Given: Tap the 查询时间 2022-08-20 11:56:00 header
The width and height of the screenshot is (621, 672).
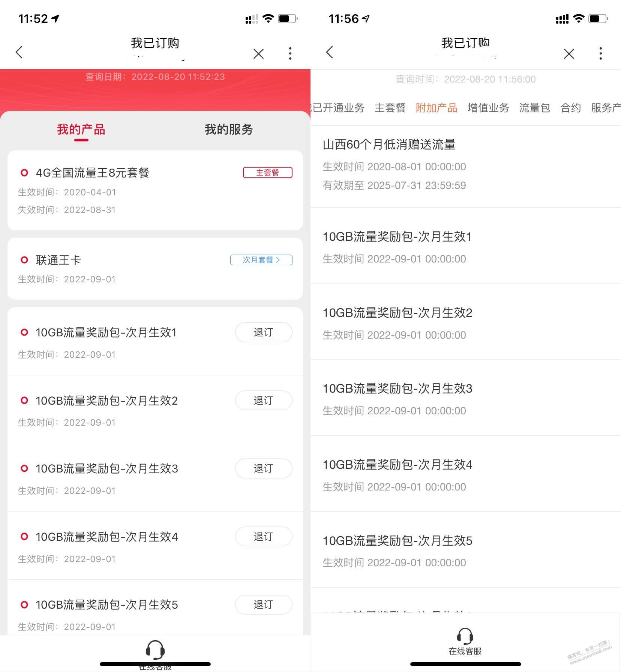Looking at the screenshot, I should [x=466, y=79].
